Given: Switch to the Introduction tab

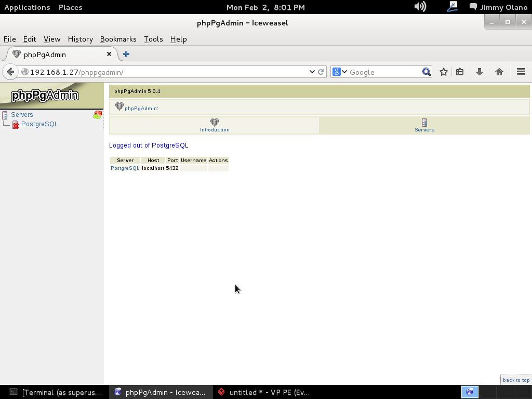Looking at the screenshot, I should [215, 126].
